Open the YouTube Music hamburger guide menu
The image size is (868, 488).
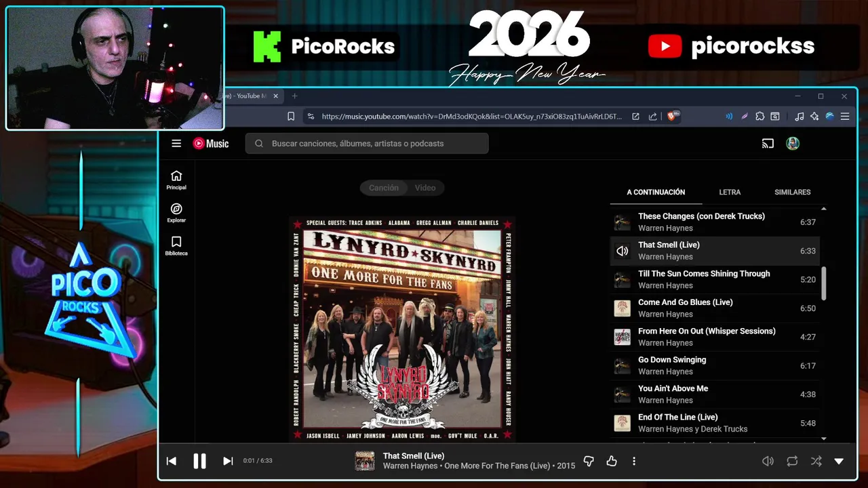point(176,143)
